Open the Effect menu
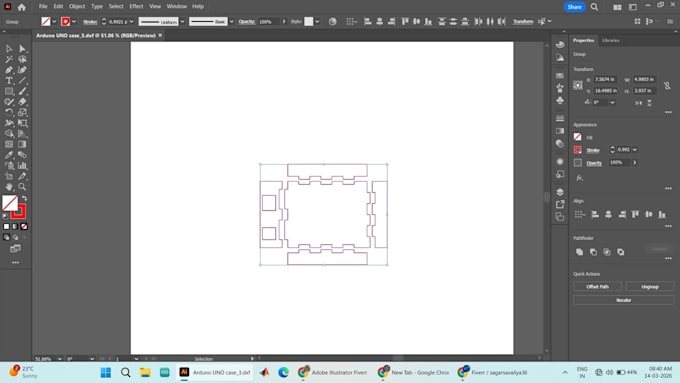 click(136, 7)
